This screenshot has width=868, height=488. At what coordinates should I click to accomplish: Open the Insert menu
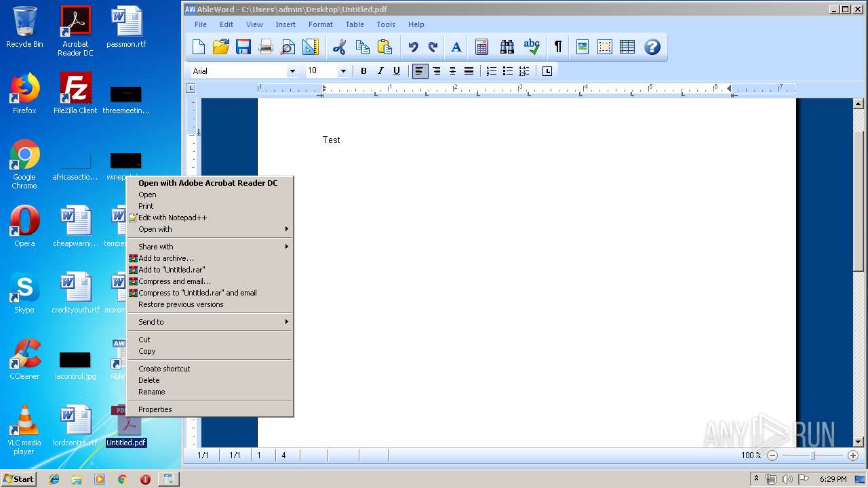tap(285, 24)
